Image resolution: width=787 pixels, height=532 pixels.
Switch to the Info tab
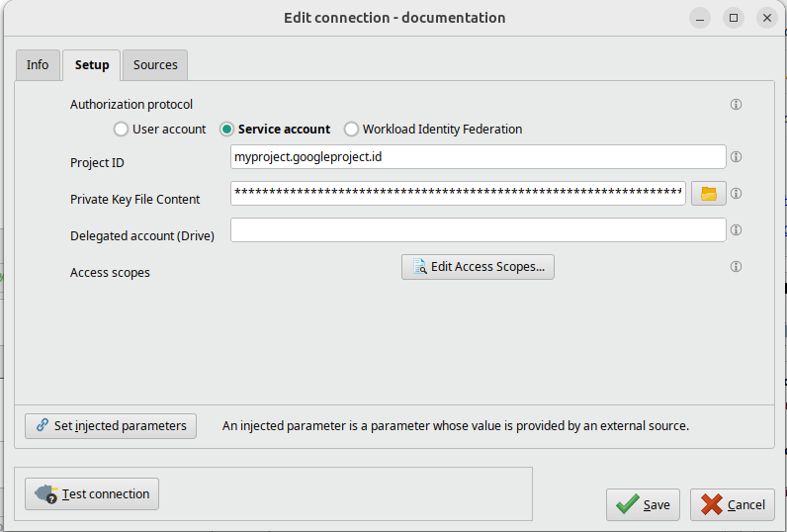[x=38, y=65]
